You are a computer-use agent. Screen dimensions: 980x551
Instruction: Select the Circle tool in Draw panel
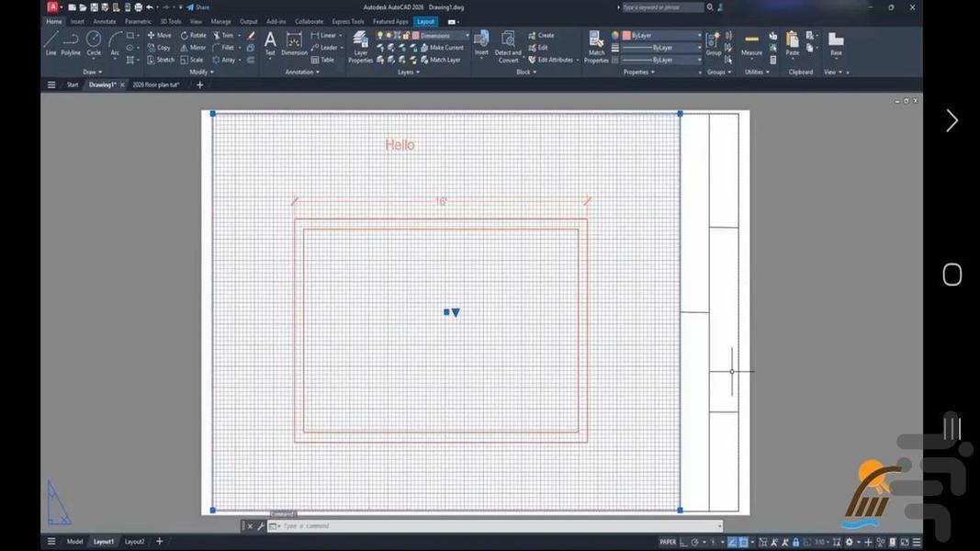pos(94,42)
